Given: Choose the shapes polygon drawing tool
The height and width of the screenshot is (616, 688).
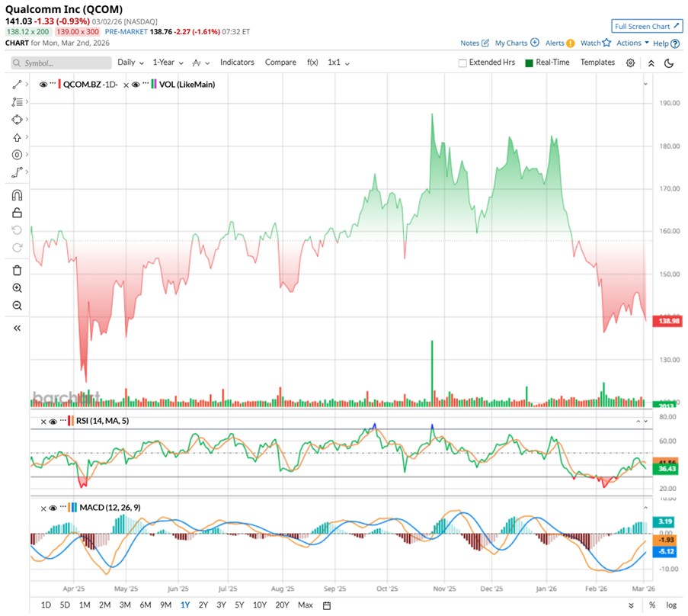Looking at the screenshot, I should coord(17,120).
